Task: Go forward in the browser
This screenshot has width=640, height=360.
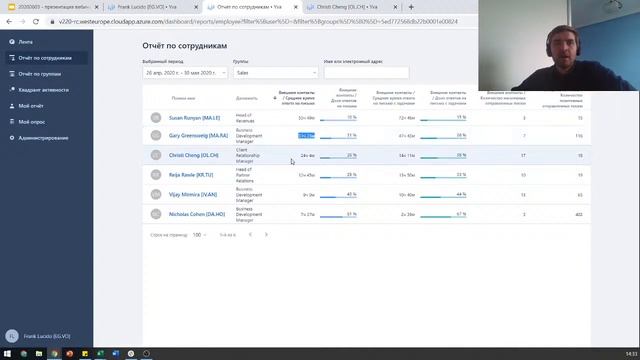Action: click(22, 22)
